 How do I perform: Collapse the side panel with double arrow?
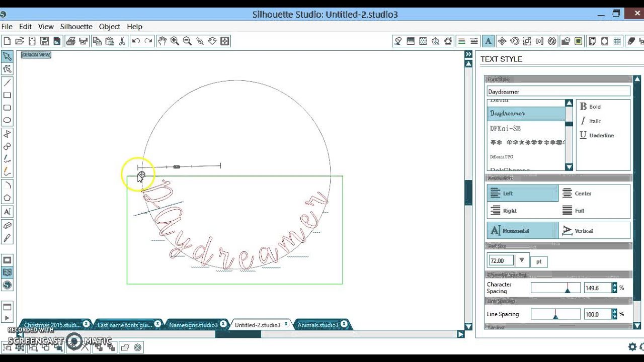coord(468,54)
